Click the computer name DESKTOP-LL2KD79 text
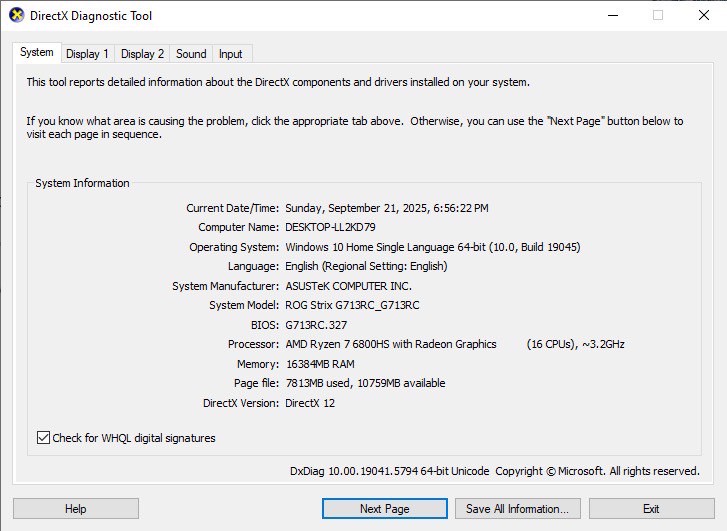 click(x=330, y=227)
